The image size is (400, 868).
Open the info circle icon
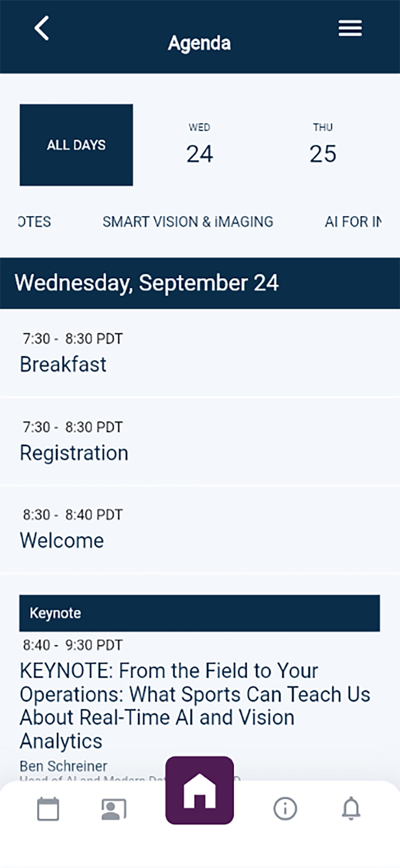coord(285,808)
